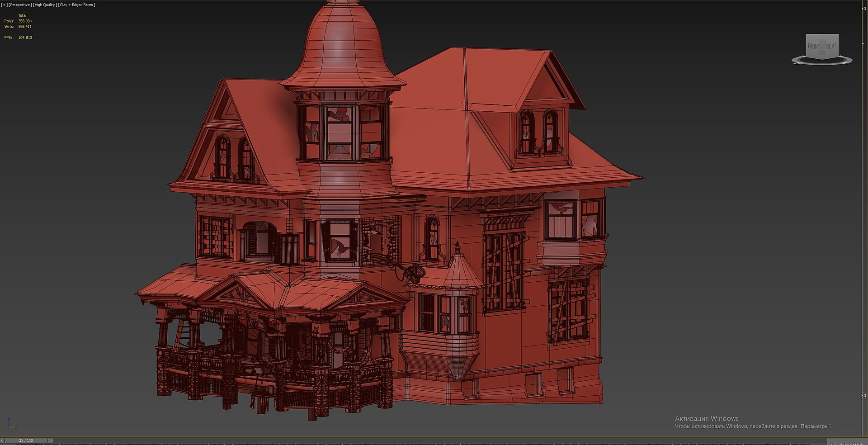Click the RIGHT face of the ViewCube
868x445 pixels.
[x=831, y=46]
